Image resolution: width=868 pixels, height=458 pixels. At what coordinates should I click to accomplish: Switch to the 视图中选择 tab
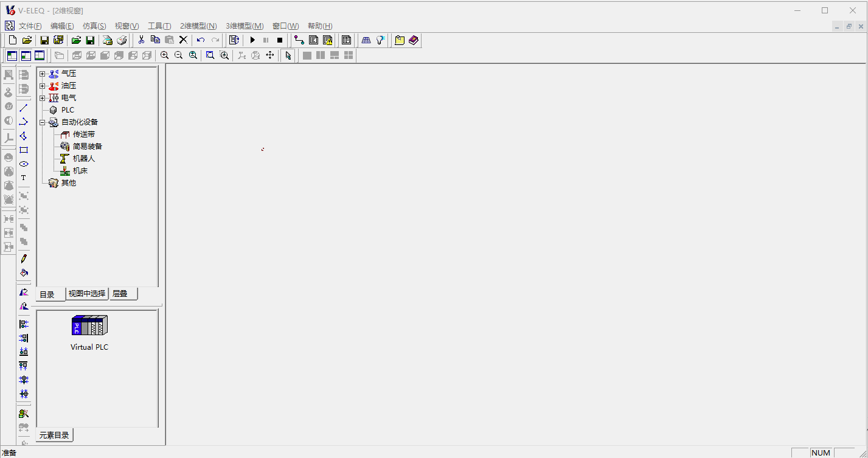(x=87, y=294)
